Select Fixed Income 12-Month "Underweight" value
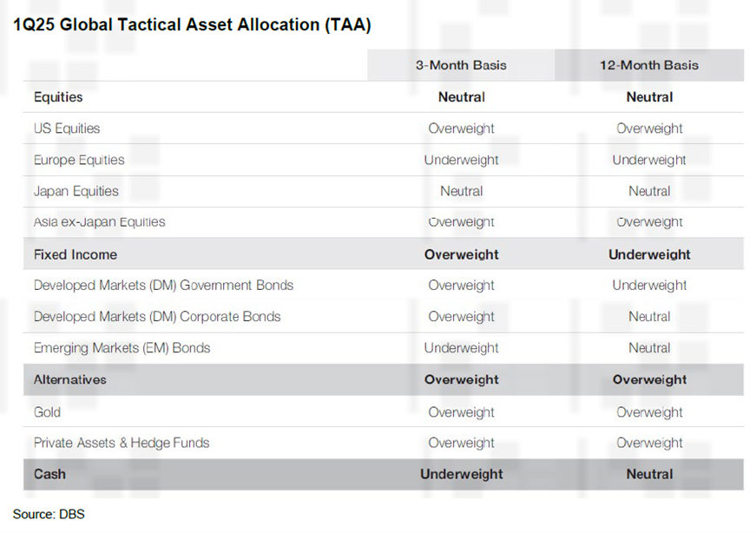Viewport: 756px width, 533px height. point(649,254)
